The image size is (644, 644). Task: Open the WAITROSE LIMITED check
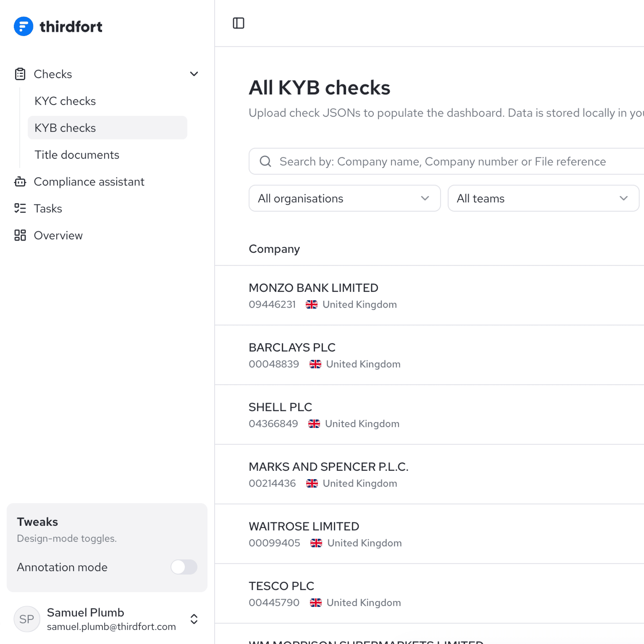pyautogui.click(x=304, y=526)
